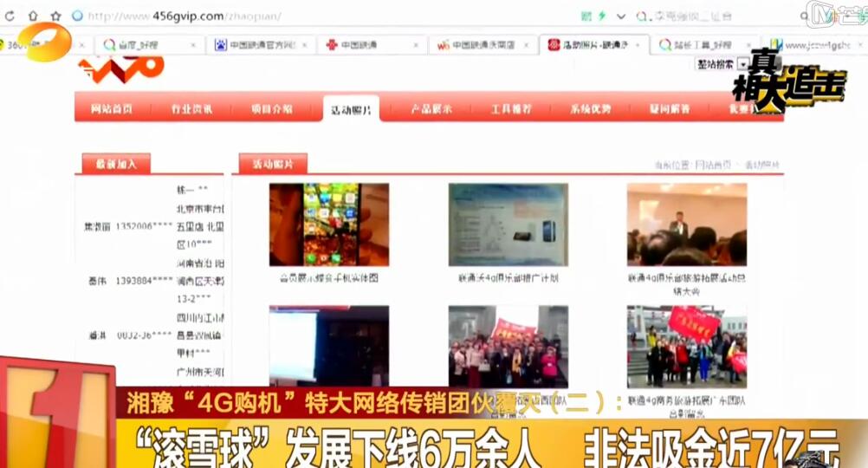Click caption 联通4g商务旅游拓展 below group photo
This screenshot has width=868, height=468.
[686, 406]
